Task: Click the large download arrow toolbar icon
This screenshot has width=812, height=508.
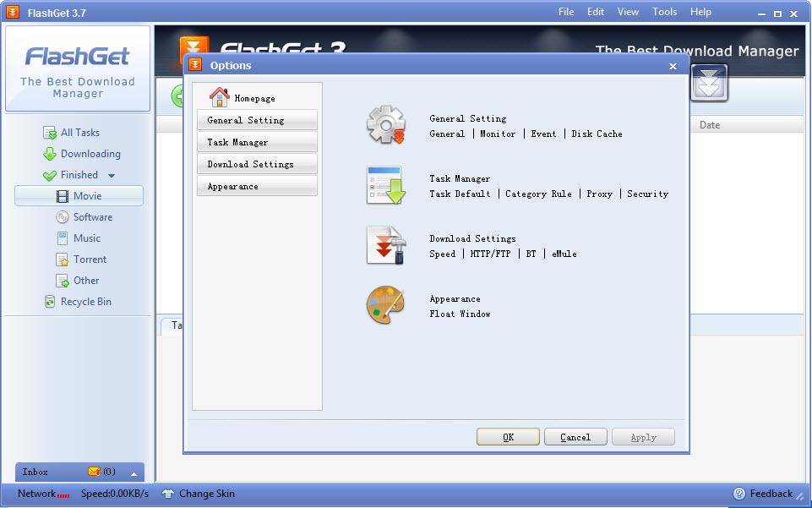Action: pyautogui.click(x=709, y=83)
